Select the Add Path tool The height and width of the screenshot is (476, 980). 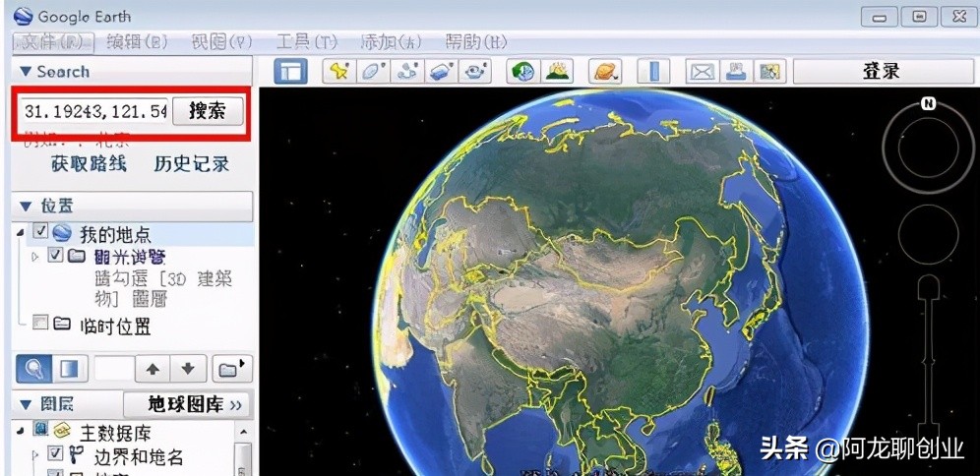(407, 71)
